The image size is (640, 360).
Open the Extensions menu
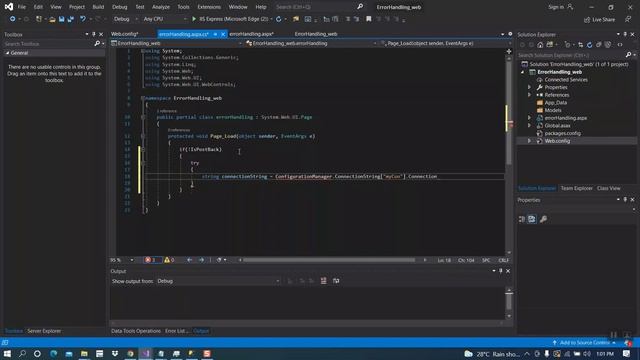coord(209,7)
